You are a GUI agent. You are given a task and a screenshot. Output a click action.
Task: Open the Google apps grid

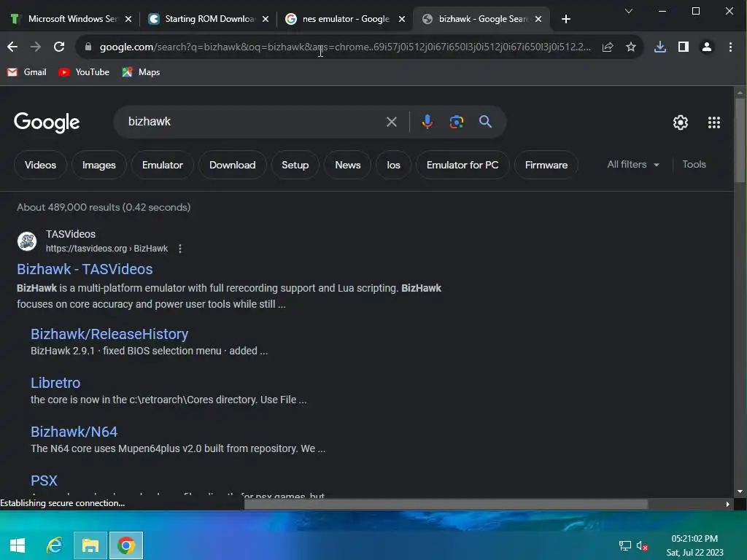tap(713, 122)
